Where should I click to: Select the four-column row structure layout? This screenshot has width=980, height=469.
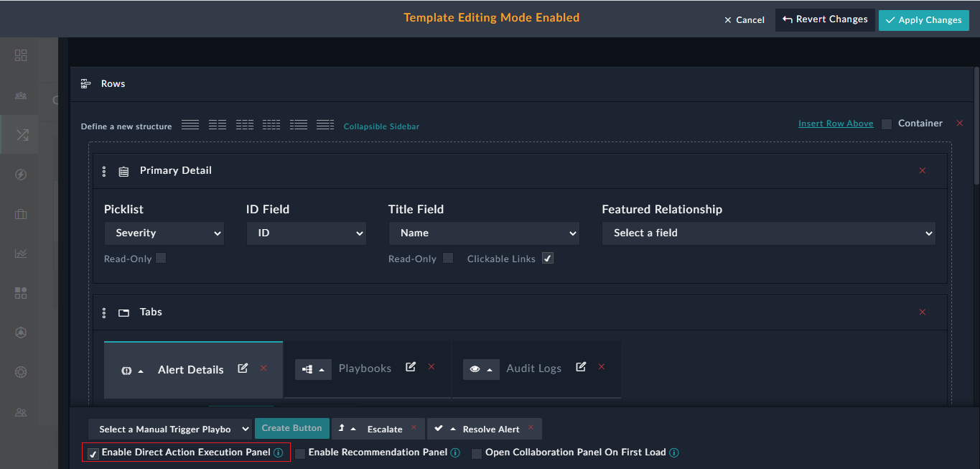coord(271,124)
